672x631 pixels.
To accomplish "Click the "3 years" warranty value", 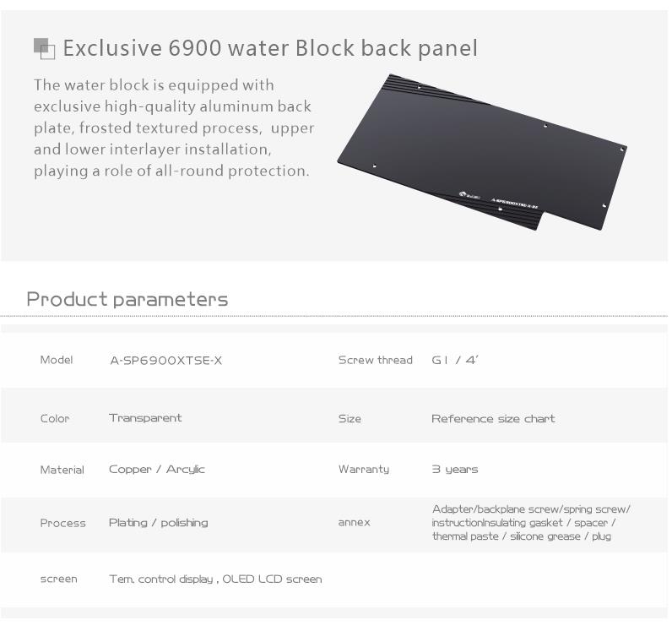I will click(455, 470).
